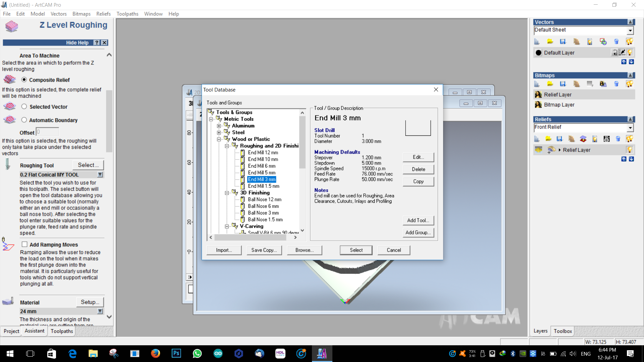Click the open folder icon in Bitmaps panel
644x362 pixels.
[550, 84]
